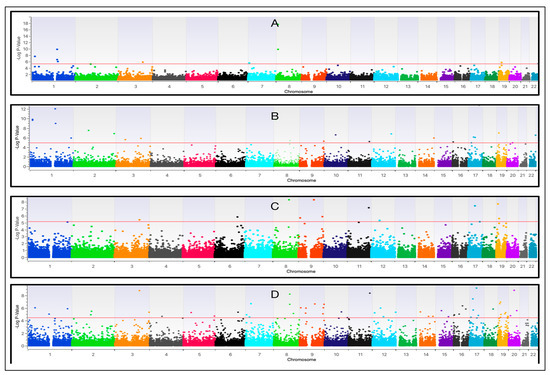
Task: Select the Chromosome axis title in panel B
Action: [301, 180]
